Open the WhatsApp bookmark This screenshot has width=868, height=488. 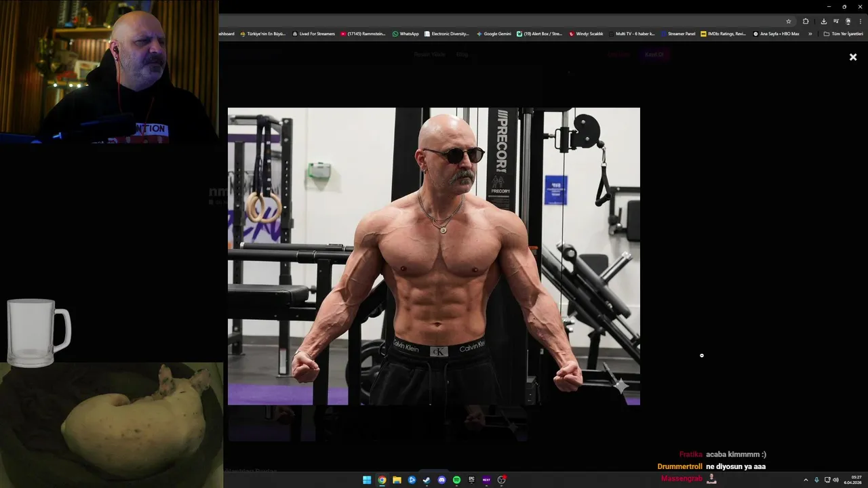(406, 34)
